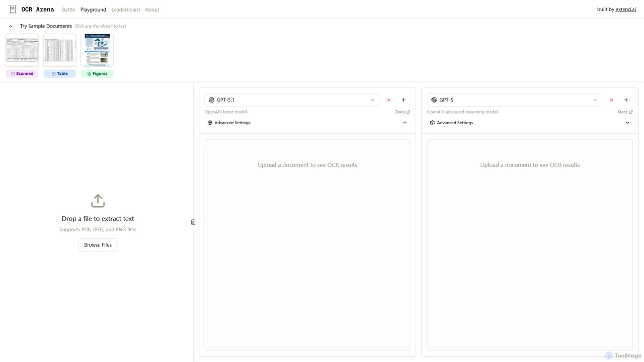Click 'Supports PDF, JPEG, and PNG files' text

98,230
